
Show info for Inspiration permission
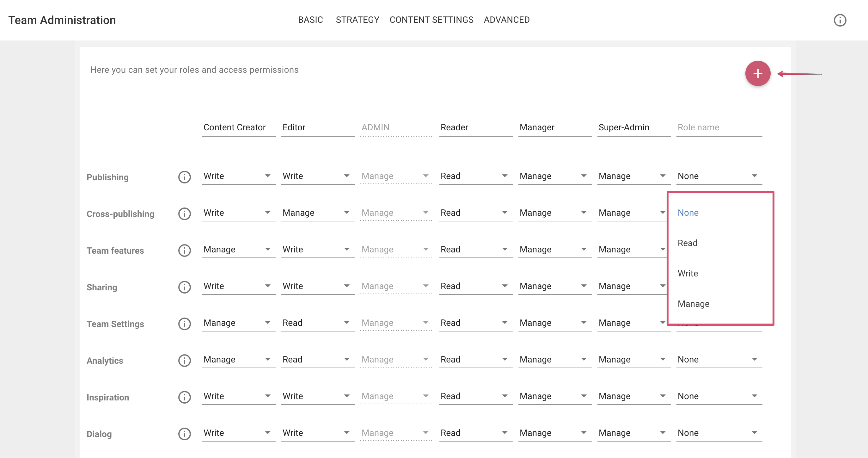click(184, 397)
